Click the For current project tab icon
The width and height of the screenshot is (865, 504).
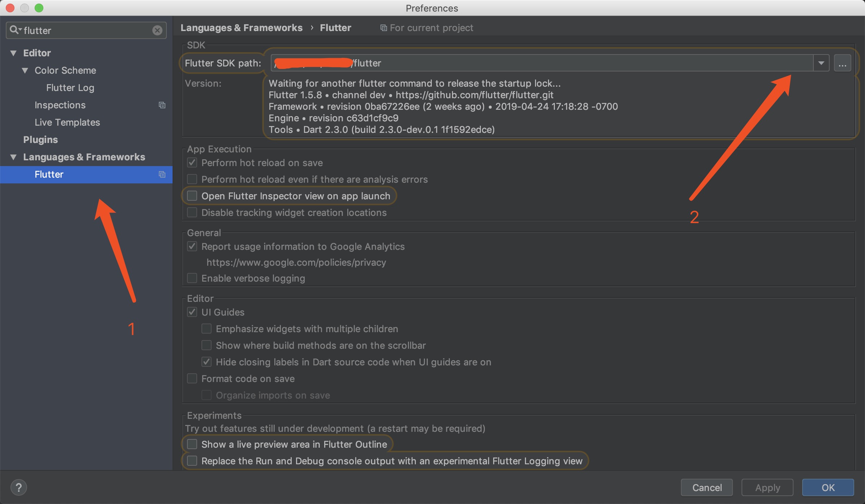[383, 27]
